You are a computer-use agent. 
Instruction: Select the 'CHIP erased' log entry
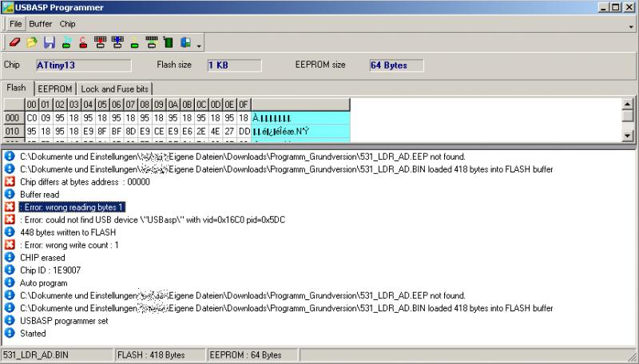coord(42,258)
